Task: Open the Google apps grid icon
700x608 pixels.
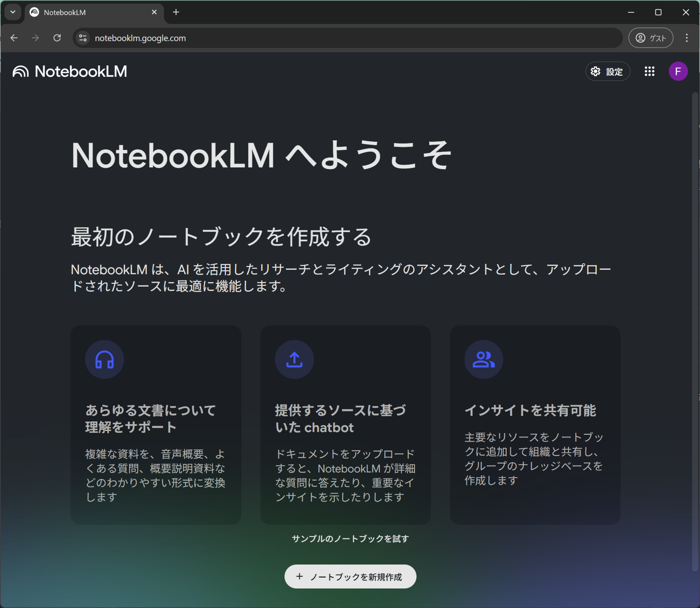Action: pos(649,71)
